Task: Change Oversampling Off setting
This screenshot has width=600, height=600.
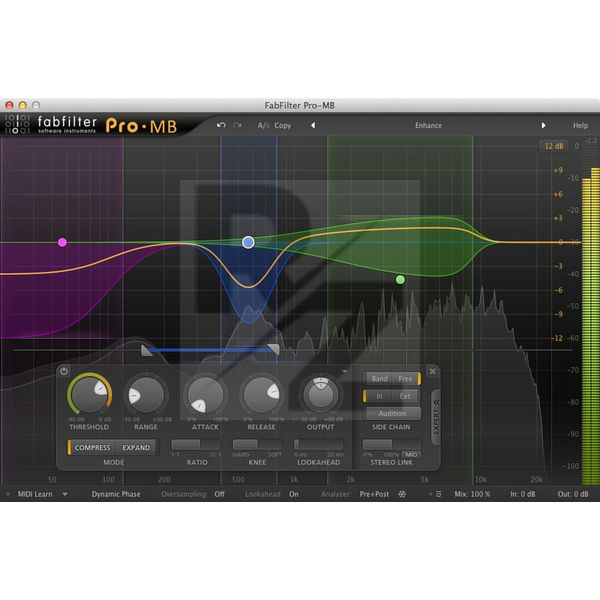Action: pyautogui.click(x=219, y=494)
